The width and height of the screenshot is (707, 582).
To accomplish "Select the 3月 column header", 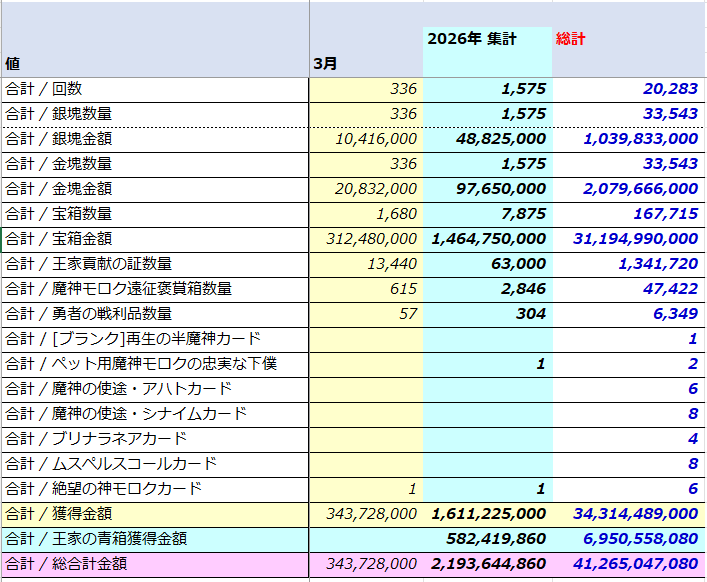I will 325,63.
